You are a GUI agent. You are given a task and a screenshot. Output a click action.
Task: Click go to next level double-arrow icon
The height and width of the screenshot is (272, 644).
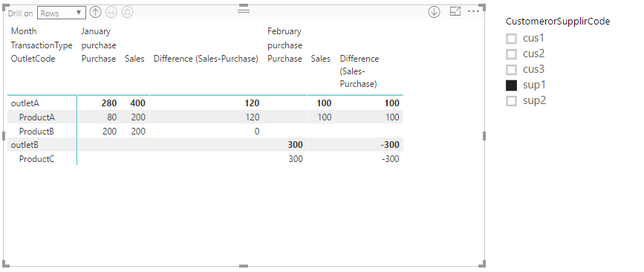tap(111, 13)
